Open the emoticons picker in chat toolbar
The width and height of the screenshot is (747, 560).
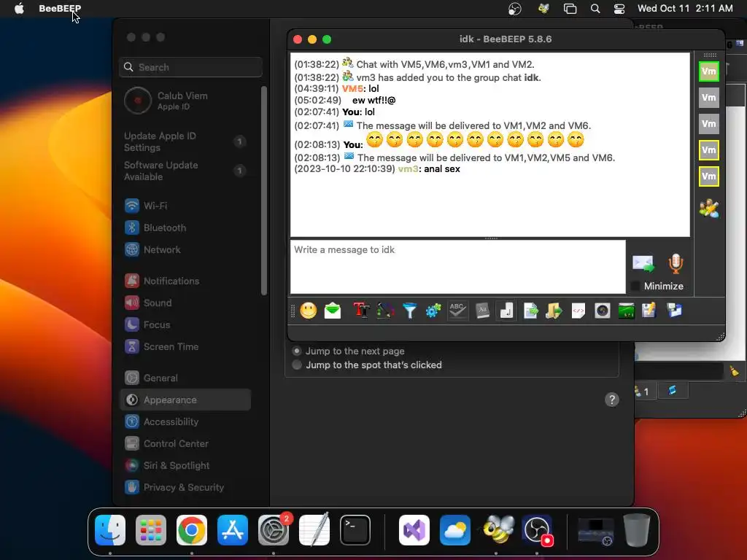click(x=309, y=311)
